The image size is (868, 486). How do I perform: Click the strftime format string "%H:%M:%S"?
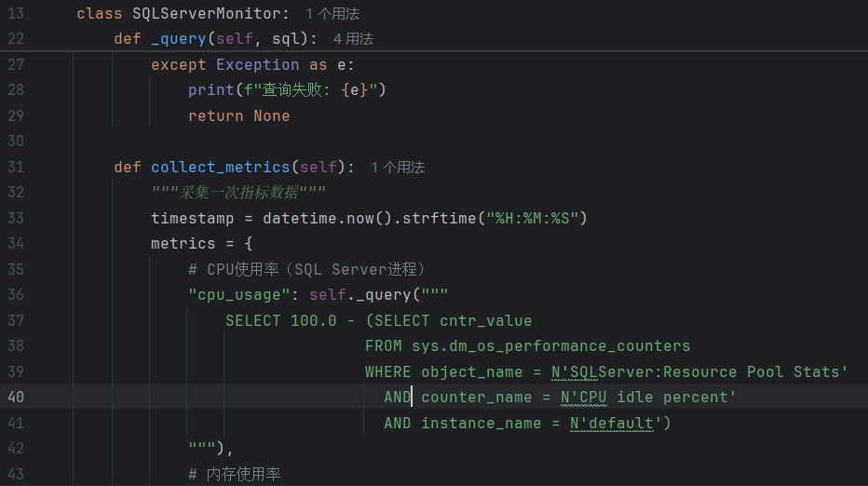532,218
